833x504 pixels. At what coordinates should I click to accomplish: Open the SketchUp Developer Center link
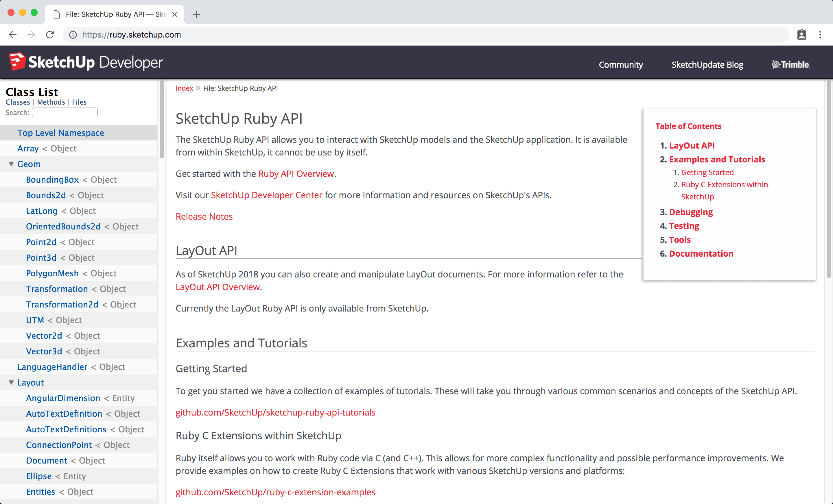coord(266,195)
